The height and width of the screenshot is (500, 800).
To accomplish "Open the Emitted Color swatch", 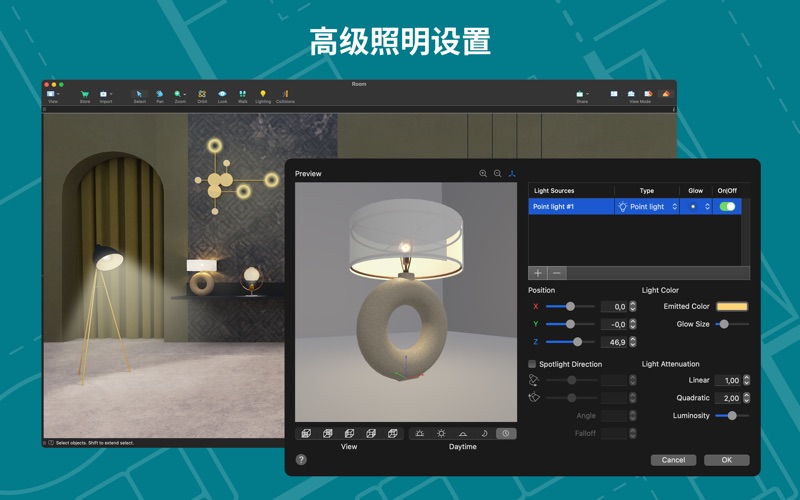I will click(x=731, y=306).
